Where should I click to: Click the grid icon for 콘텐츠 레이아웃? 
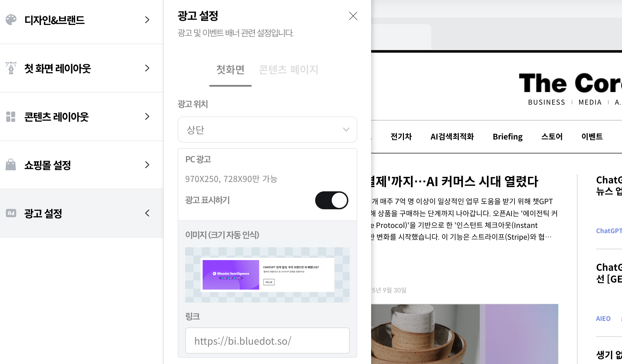(x=11, y=117)
